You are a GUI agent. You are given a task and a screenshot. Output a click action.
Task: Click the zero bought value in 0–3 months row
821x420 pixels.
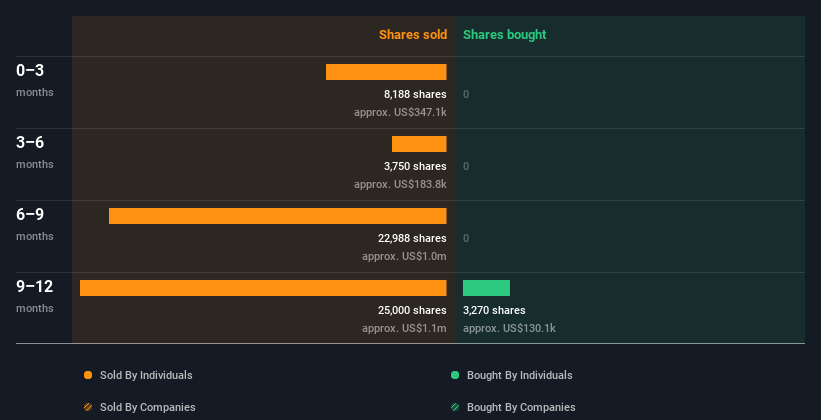pos(466,94)
